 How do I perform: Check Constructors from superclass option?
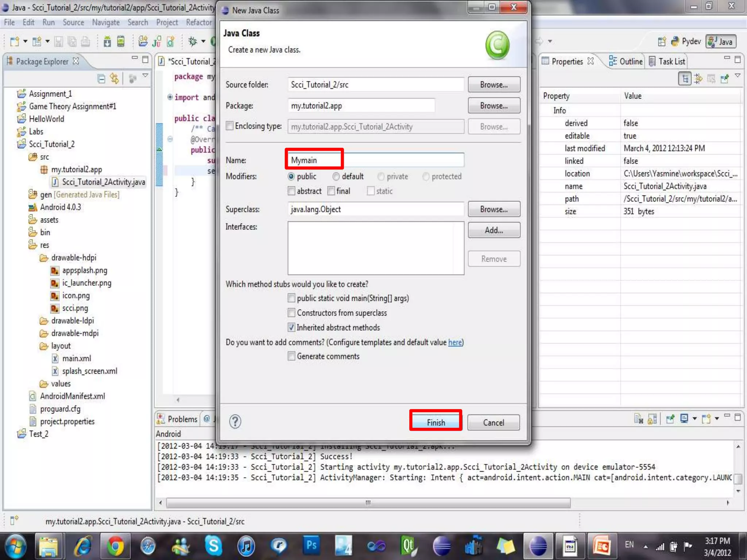291,313
